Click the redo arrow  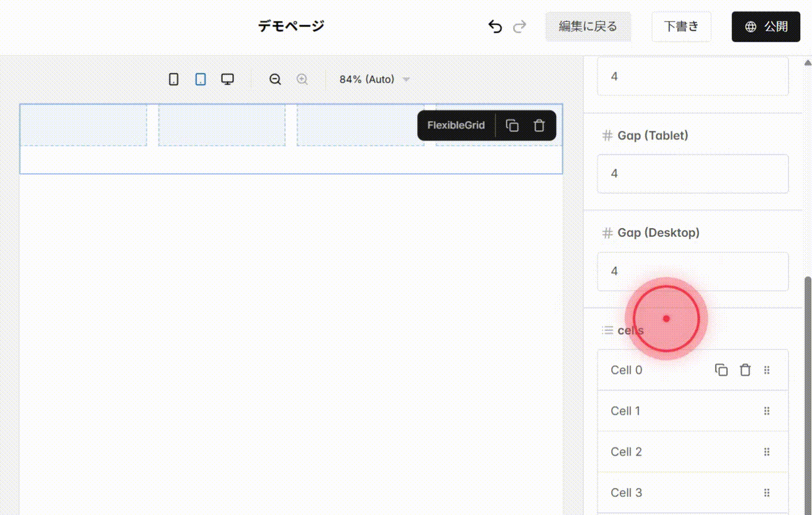click(x=519, y=26)
